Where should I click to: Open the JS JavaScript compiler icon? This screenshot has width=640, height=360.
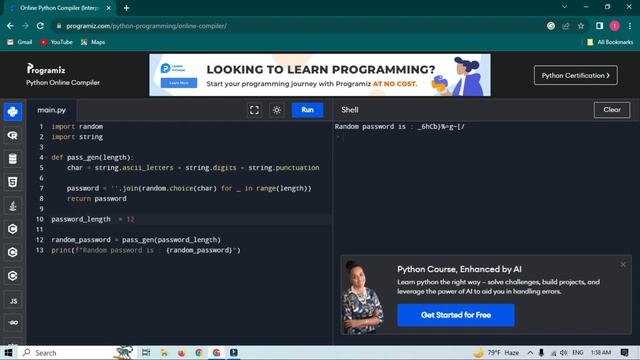point(13,301)
